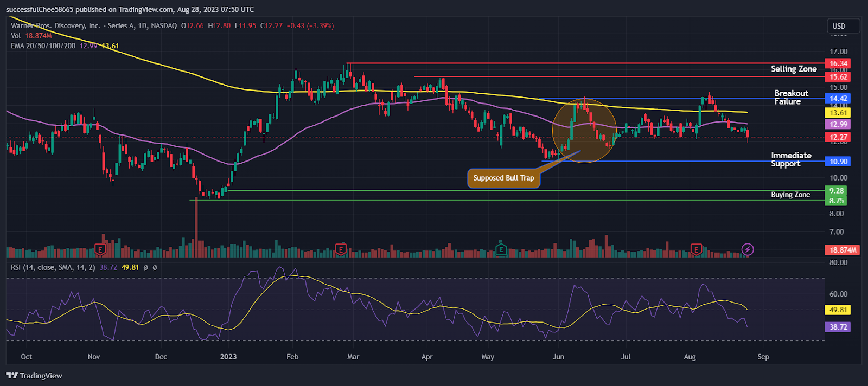Click the Oct label on time axis
Viewport: 868px width, 386px height.
(x=26, y=357)
